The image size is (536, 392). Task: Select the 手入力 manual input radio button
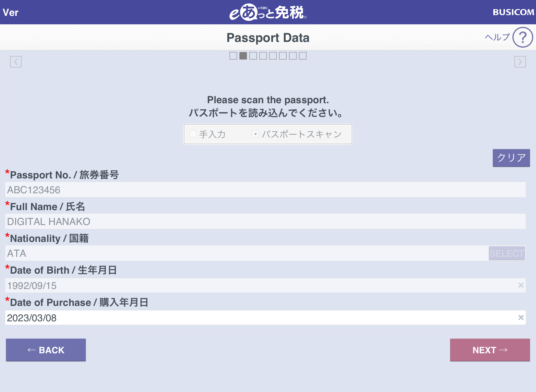coord(193,134)
